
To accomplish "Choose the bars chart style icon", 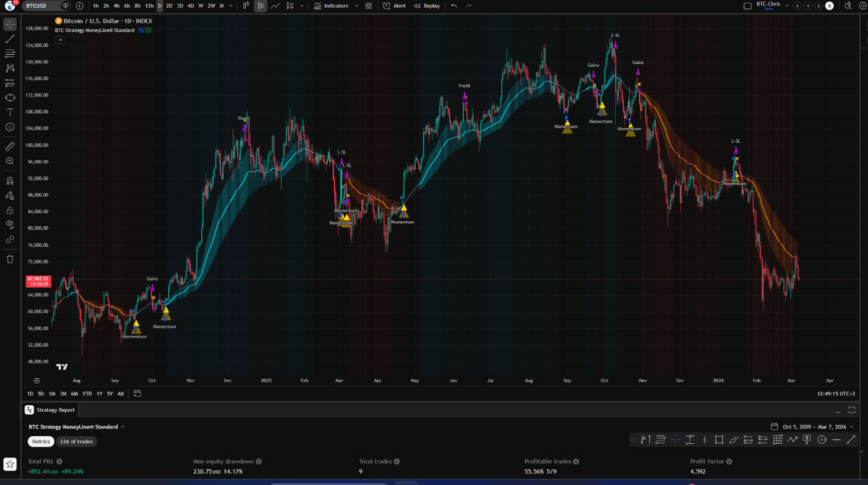I will tap(246, 6).
